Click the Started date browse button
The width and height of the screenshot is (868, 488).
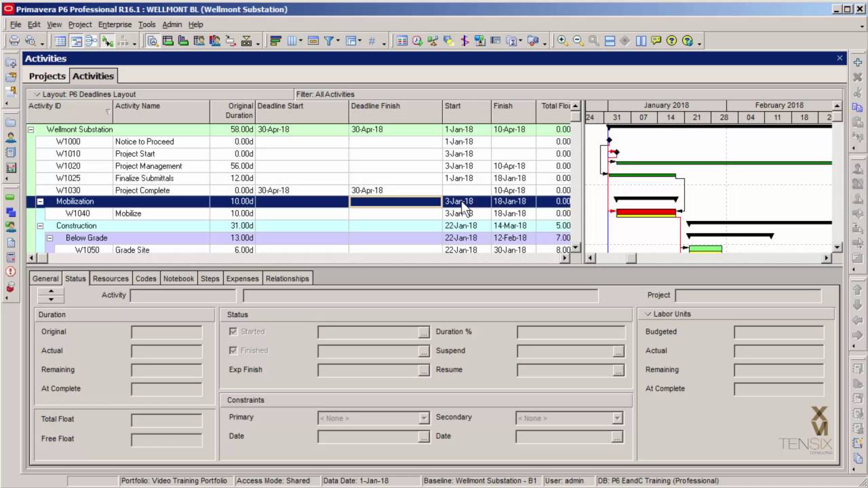click(x=424, y=332)
